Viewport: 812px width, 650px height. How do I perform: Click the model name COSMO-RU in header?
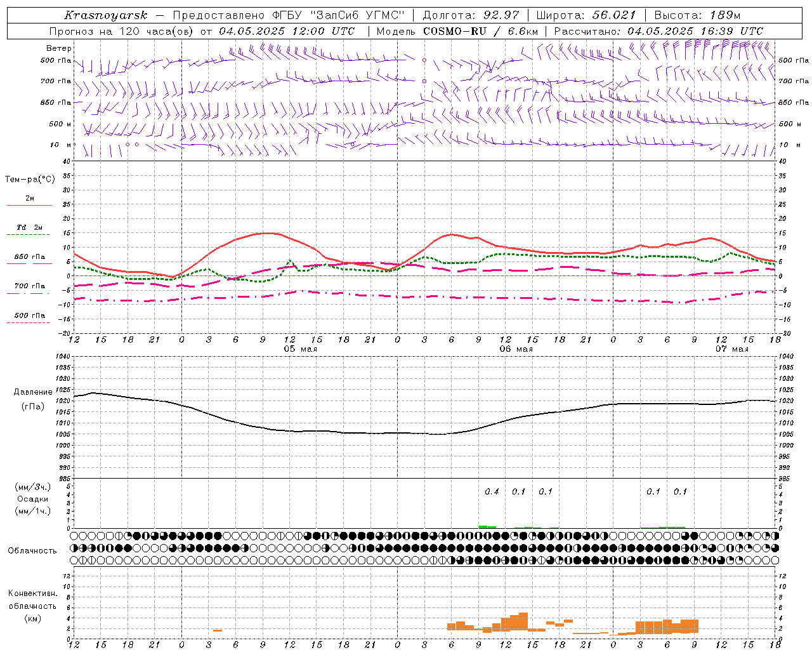[455, 31]
